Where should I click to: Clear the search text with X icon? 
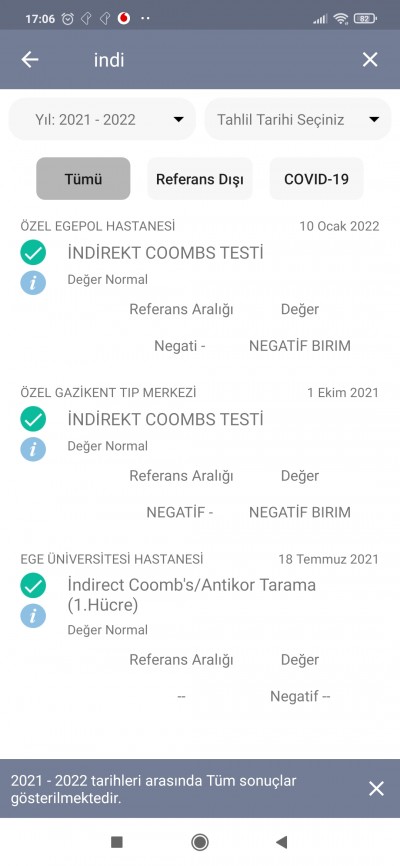[370, 60]
